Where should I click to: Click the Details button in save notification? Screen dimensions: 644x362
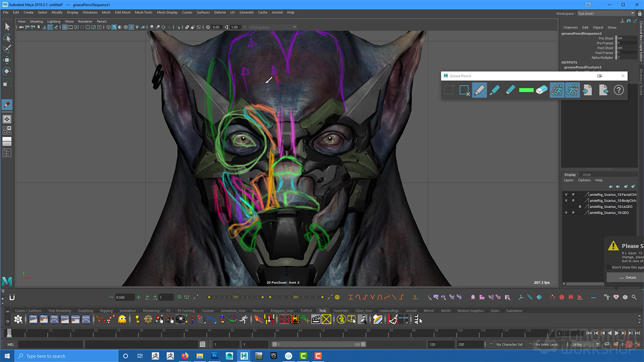(x=628, y=278)
